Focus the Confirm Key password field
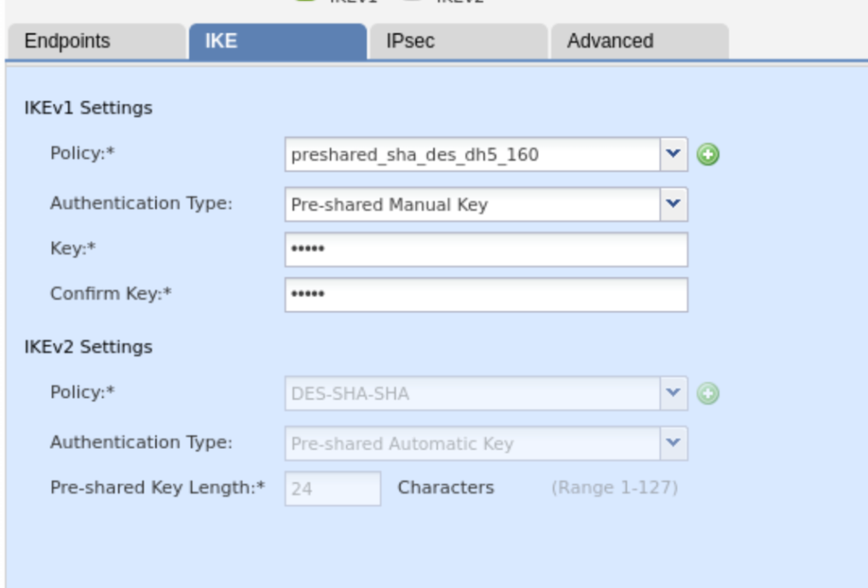Viewport: 868px width, 588px height. coord(486,295)
